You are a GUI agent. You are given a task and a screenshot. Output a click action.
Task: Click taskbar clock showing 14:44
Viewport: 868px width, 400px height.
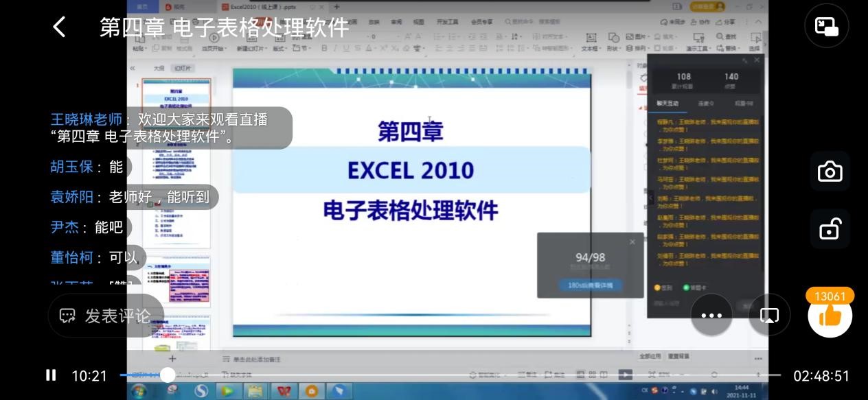coord(742,391)
